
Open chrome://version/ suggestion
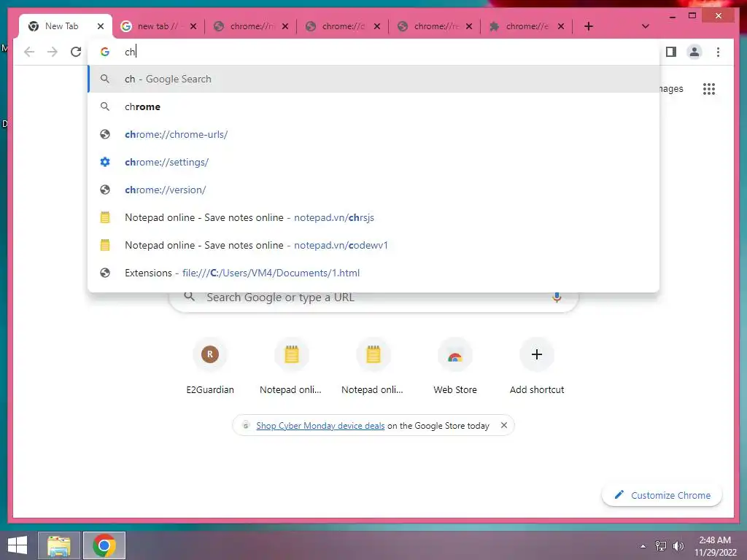pos(374,190)
